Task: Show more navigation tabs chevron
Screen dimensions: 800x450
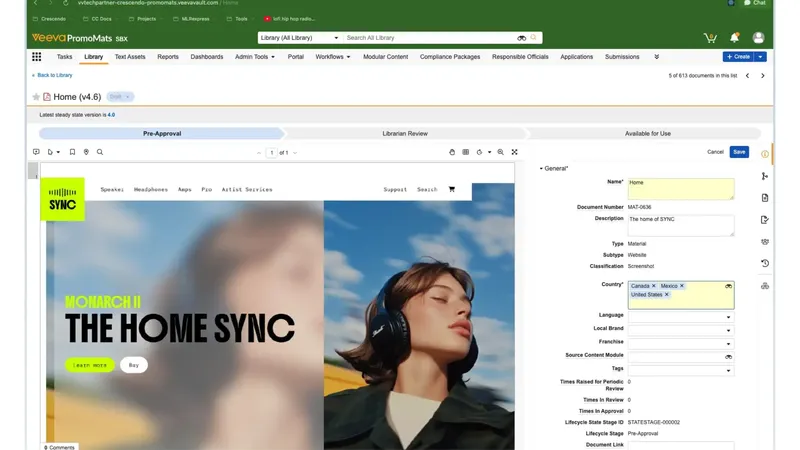Action: (657, 57)
